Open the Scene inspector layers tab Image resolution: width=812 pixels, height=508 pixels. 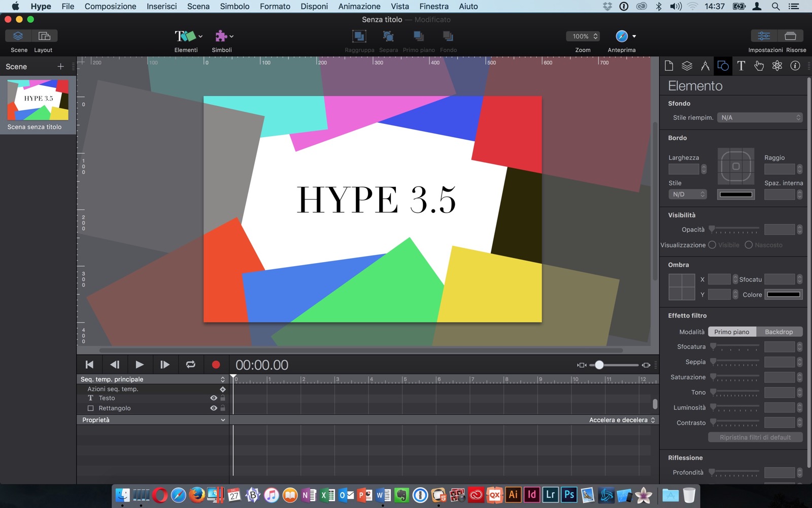[687, 66]
